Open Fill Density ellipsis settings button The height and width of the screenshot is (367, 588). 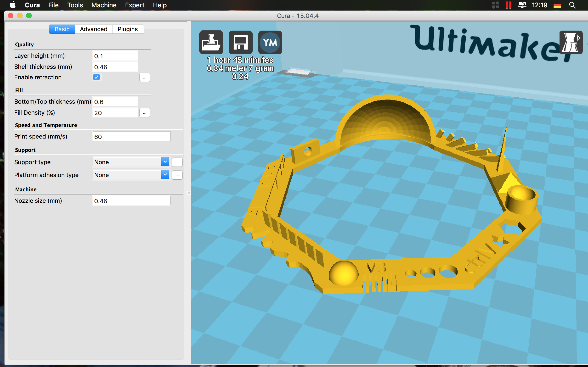pyautogui.click(x=144, y=113)
